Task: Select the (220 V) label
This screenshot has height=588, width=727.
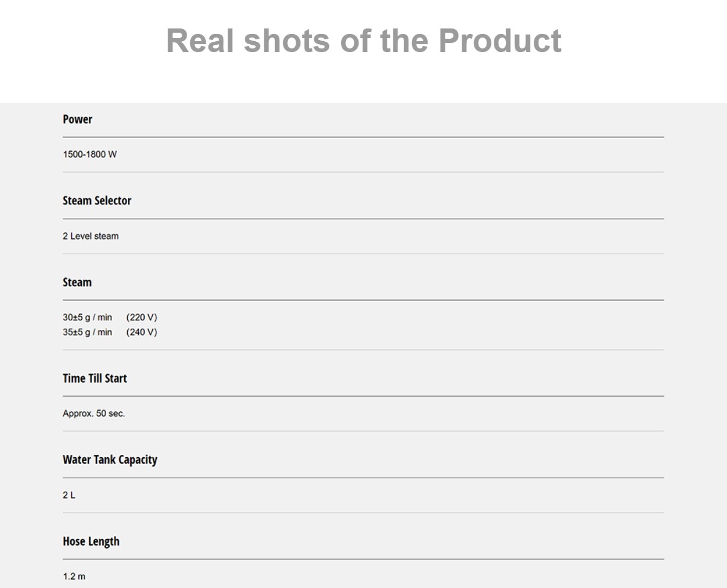Action: tap(142, 317)
